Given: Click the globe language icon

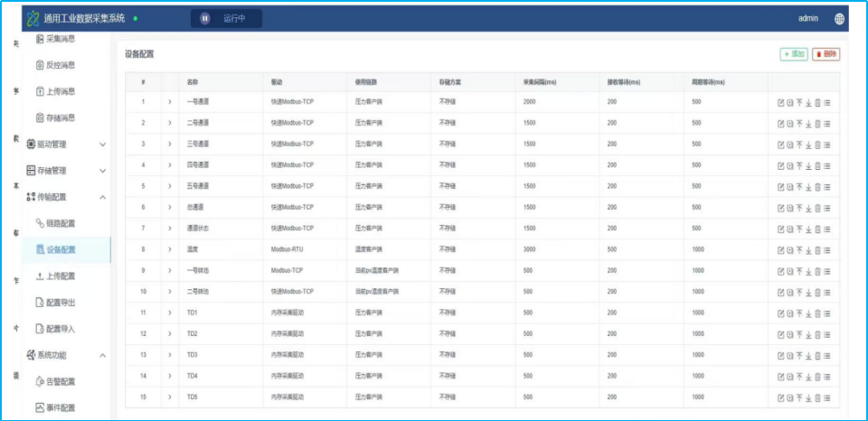Looking at the screenshot, I should (x=839, y=19).
